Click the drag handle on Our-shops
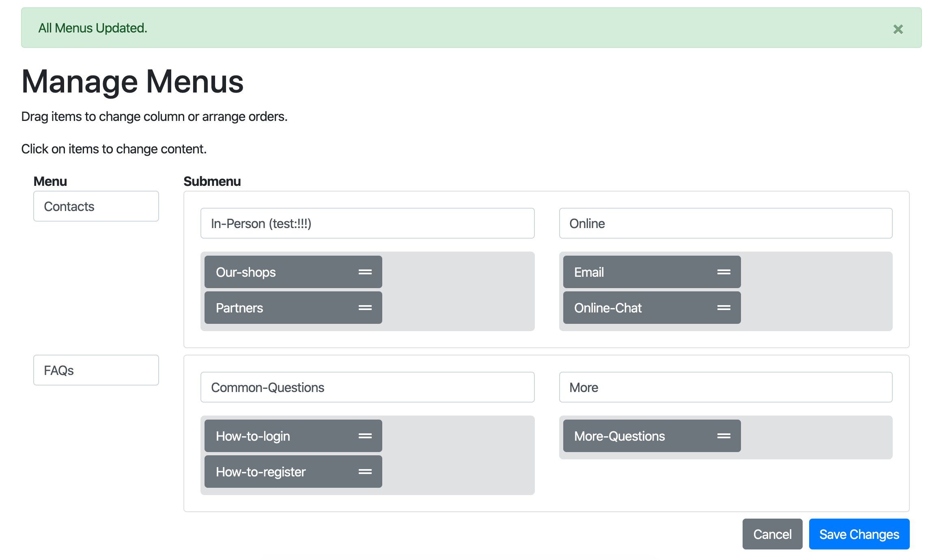The height and width of the screenshot is (560, 939). pos(366,272)
